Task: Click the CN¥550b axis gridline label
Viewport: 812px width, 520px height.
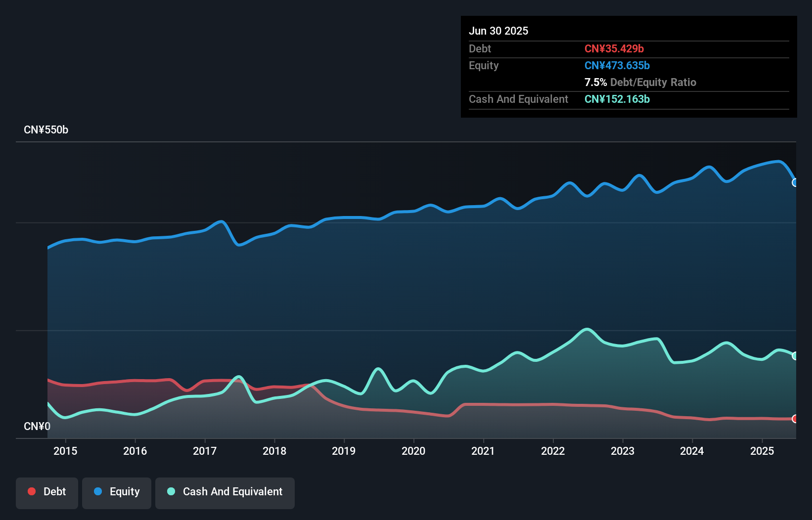Action: (46, 130)
